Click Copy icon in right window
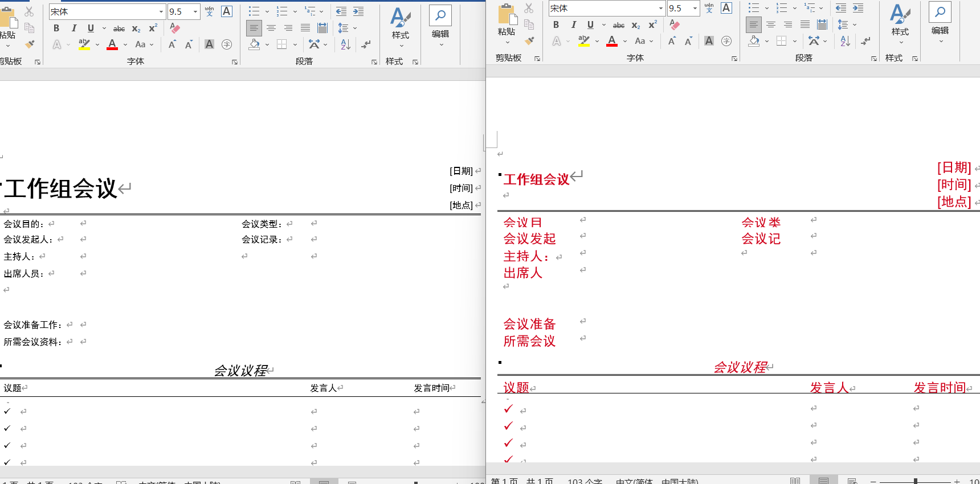The height and width of the screenshot is (484, 980). tap(529, 24)
